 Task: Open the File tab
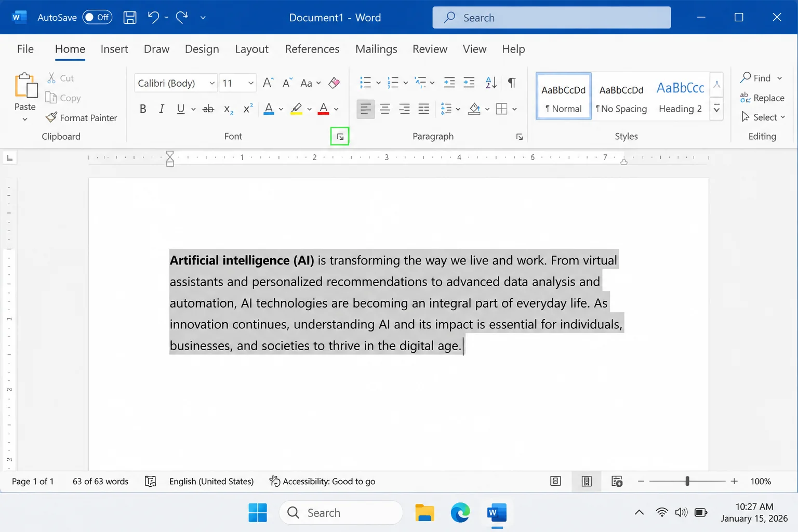click(25, 49)
